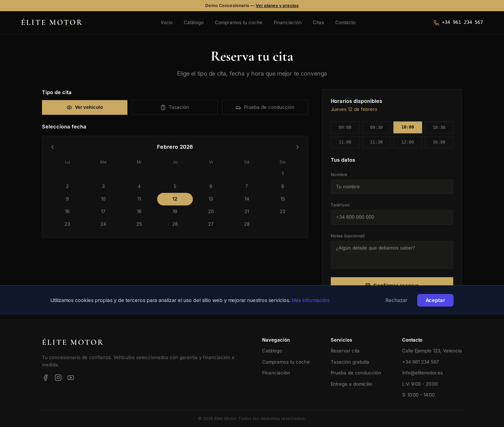The height and width of the screenshot is (427, 504).
Task: Pick the 11:30 time slot
Action: pyautogui.click(x=376, y=142)
